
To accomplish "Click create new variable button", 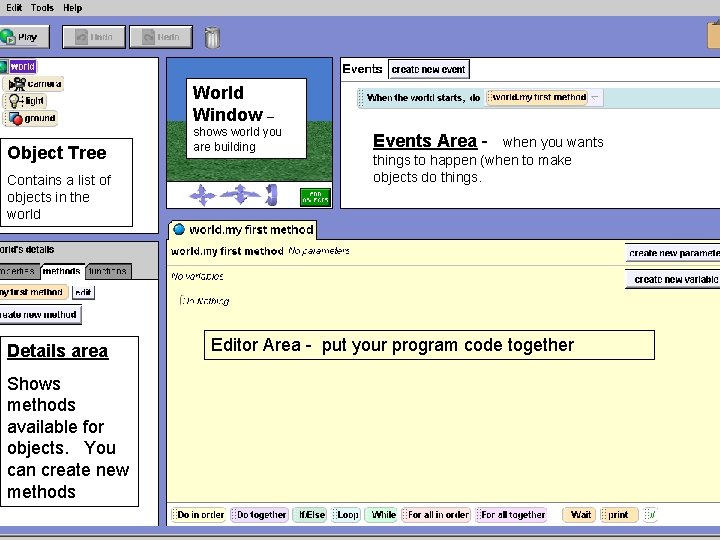I will pos(673,279).
